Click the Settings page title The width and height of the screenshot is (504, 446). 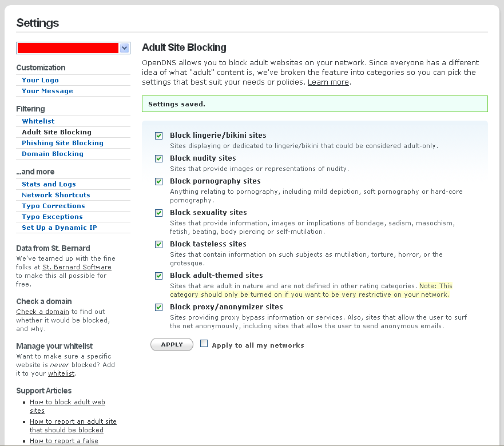point(38,23)
